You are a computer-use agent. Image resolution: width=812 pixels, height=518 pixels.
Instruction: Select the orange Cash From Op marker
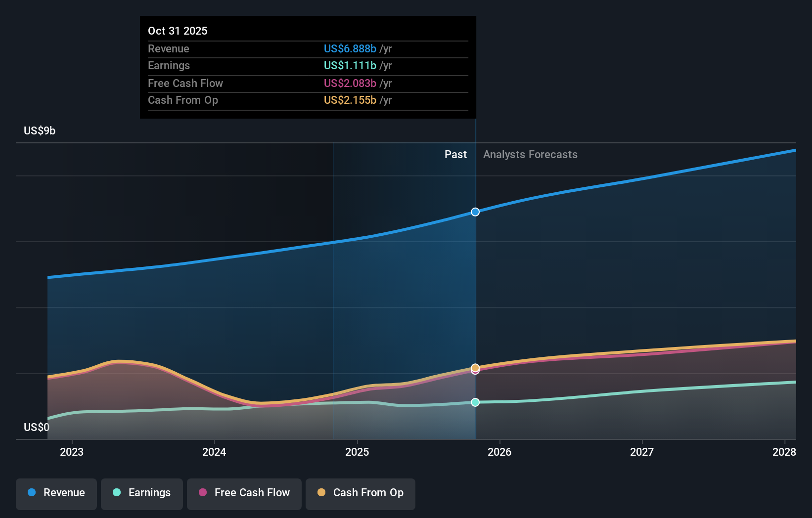click(475, 368)
